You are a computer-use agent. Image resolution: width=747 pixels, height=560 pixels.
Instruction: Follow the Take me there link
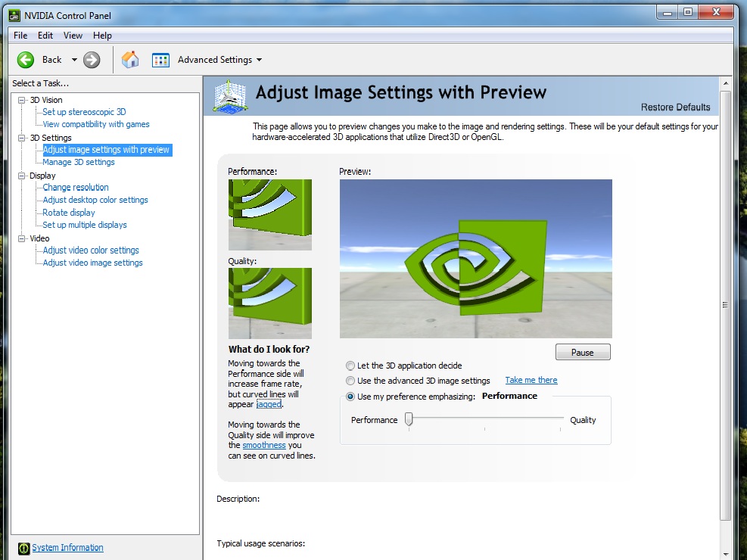click(531, 380)
